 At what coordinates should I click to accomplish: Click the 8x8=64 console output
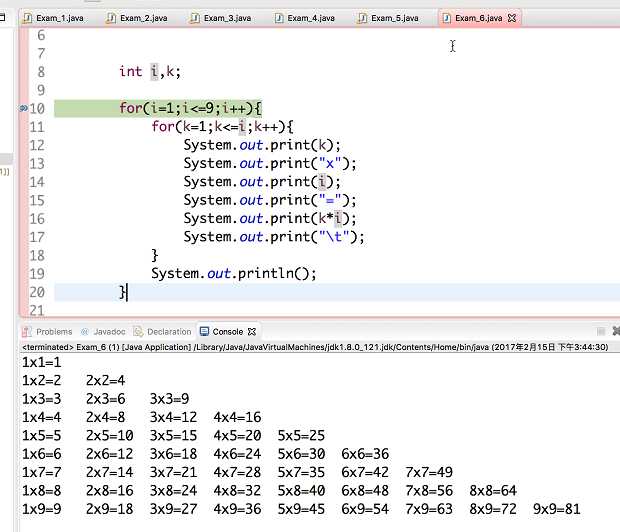(x=493, y=491)
